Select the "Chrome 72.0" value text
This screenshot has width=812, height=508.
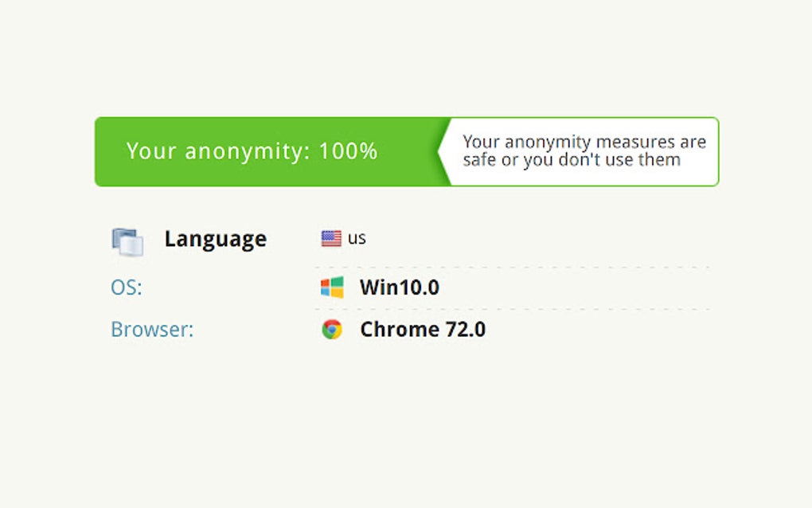coord(423,330)
